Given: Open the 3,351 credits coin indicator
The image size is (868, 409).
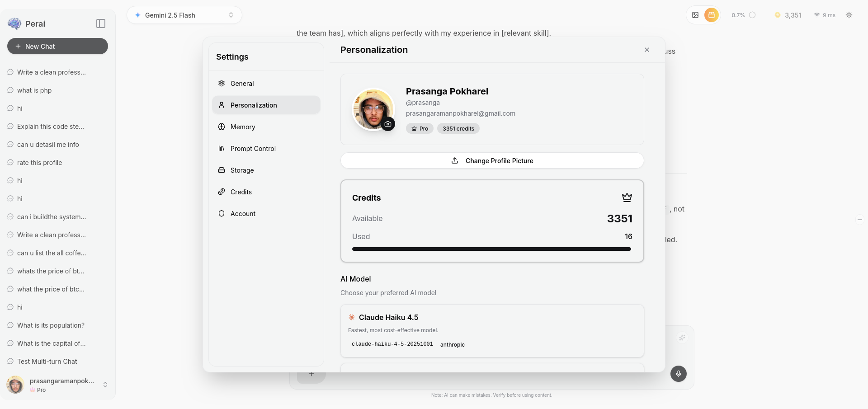Looking at the screenshot, I should click(x=788, y=15).
